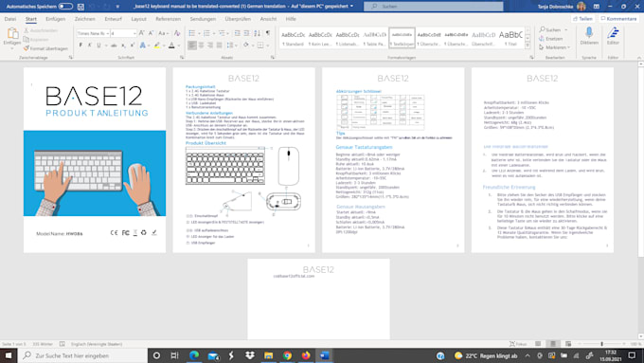
Task: Apply the font color
Action: [x=171, y=45]
